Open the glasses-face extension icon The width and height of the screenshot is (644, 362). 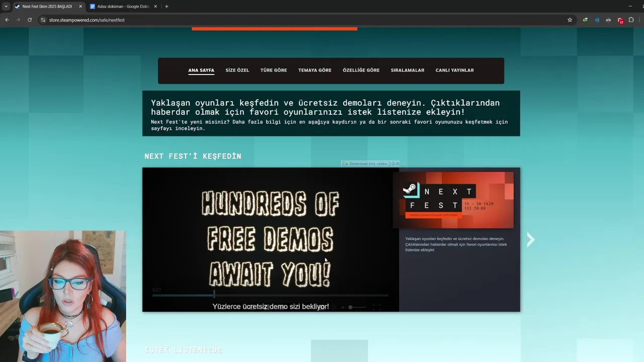click(x=608, y=20)
